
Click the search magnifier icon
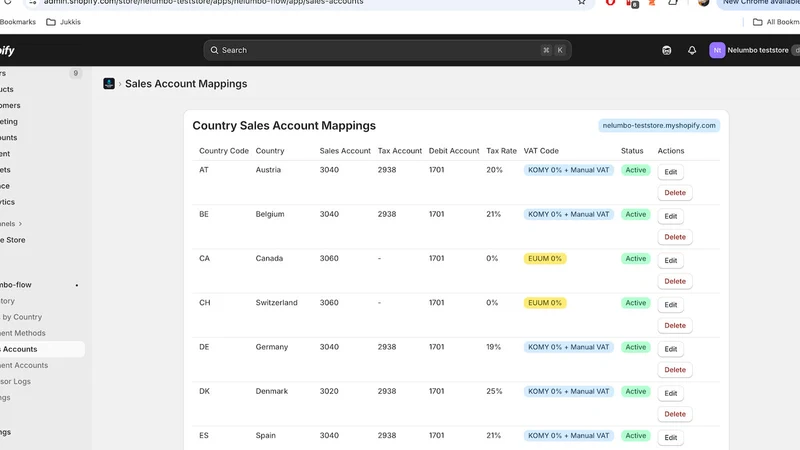[x=214, y=50]
